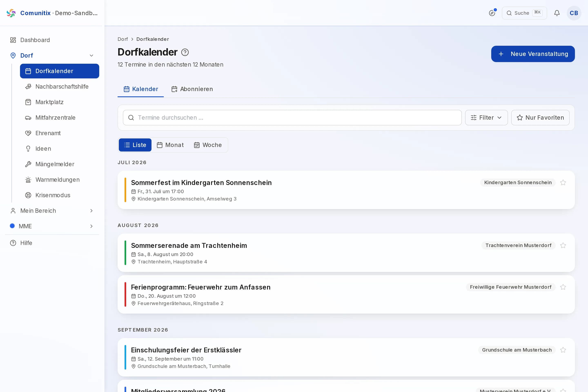Image resolution: width=588 pixels, height=392 pixels.
Task: Open the Suche search box in header
Action: [524, 13]
